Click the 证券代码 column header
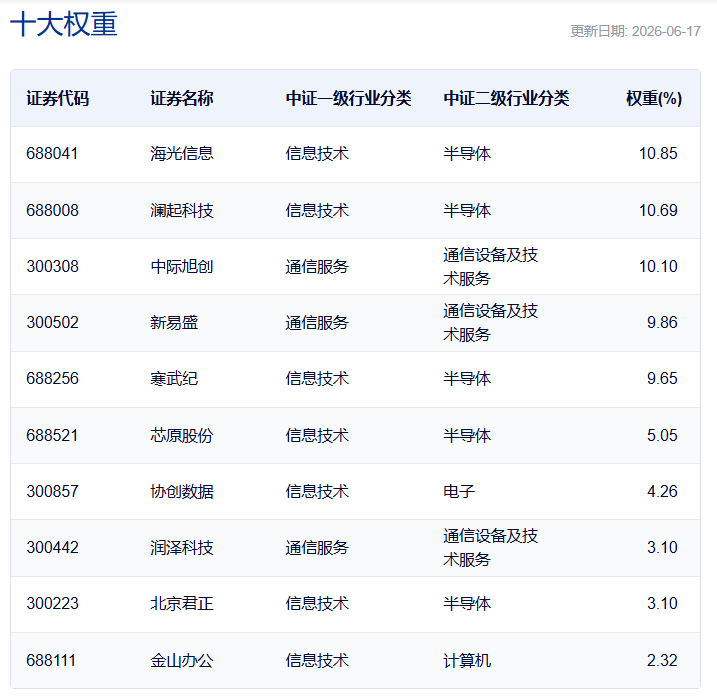The width and height of the screenshot is (717, 697). click(58, 98)
